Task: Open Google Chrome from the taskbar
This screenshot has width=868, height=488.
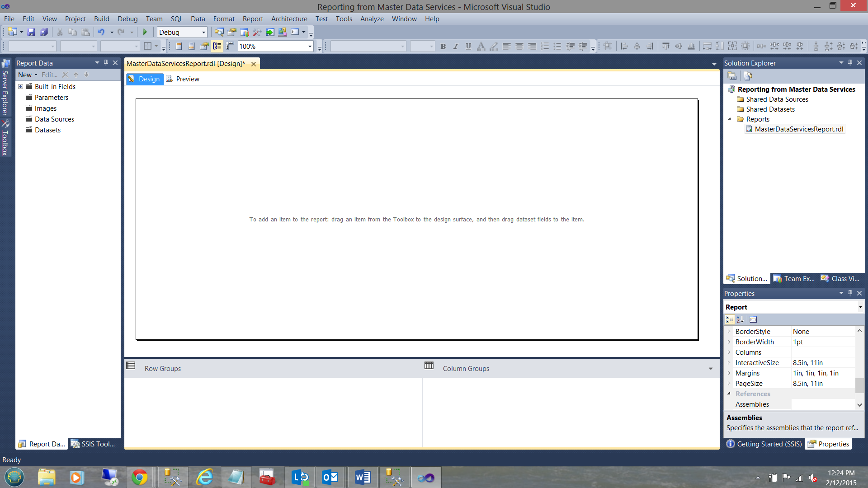Action: pyautogui.click(x=139, y=477)
